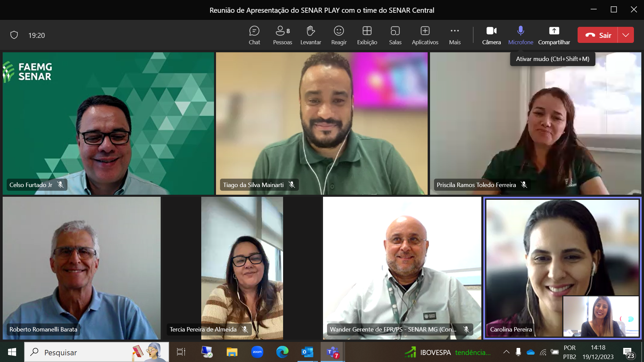Click the Pesquisar taskbar search box
Viewport: 644px width, 362px height.
coord(97,352)
